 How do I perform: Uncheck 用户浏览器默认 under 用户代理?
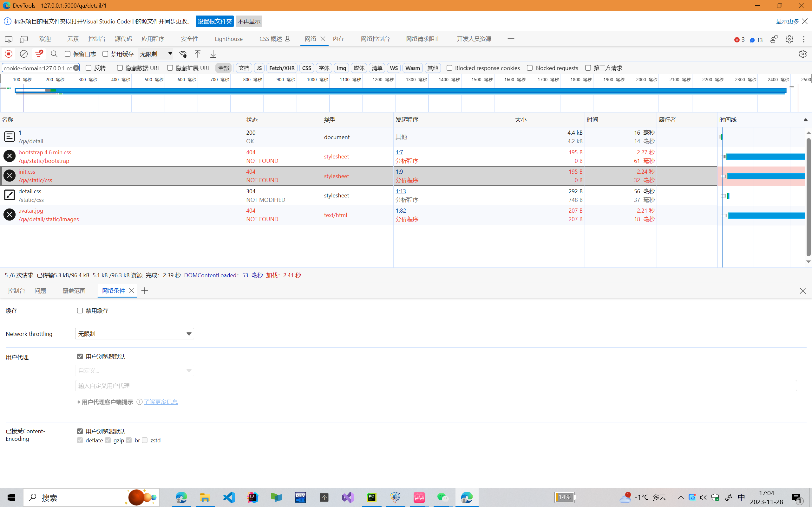coord(80,356)
